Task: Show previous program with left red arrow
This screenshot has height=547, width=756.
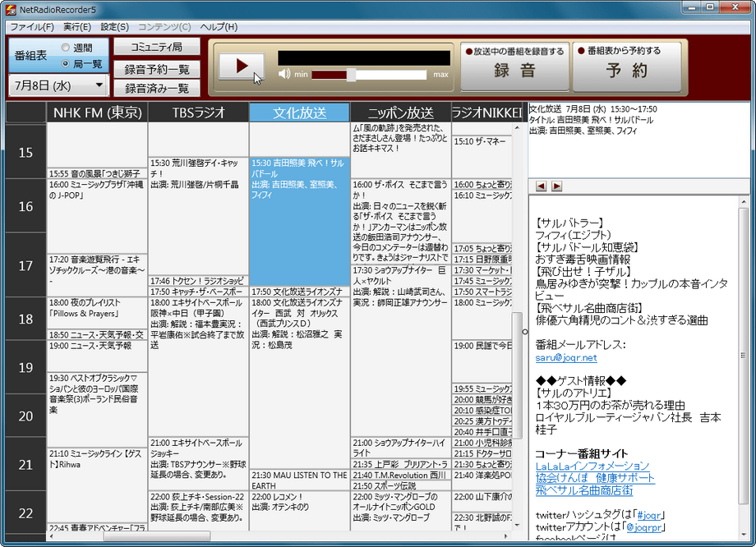Action: (x=541, y=186)
